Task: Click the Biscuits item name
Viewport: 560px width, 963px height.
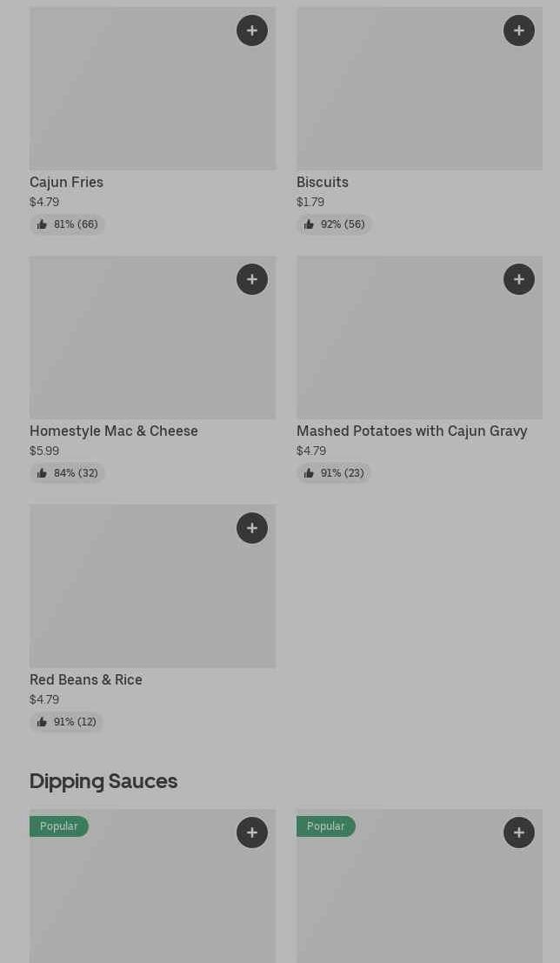Action: [x=323, y=182]
